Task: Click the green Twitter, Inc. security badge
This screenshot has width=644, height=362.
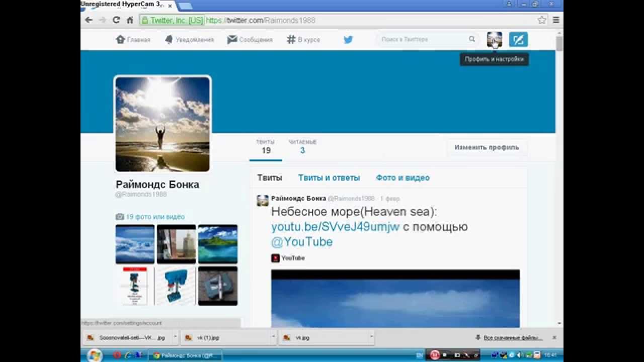Action: 173,21
